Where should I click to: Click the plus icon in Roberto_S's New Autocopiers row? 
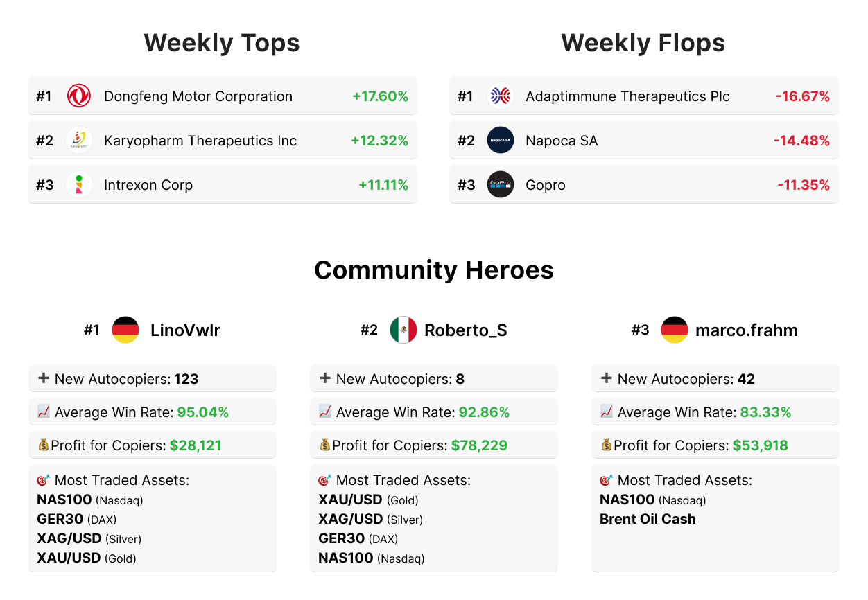325,378
